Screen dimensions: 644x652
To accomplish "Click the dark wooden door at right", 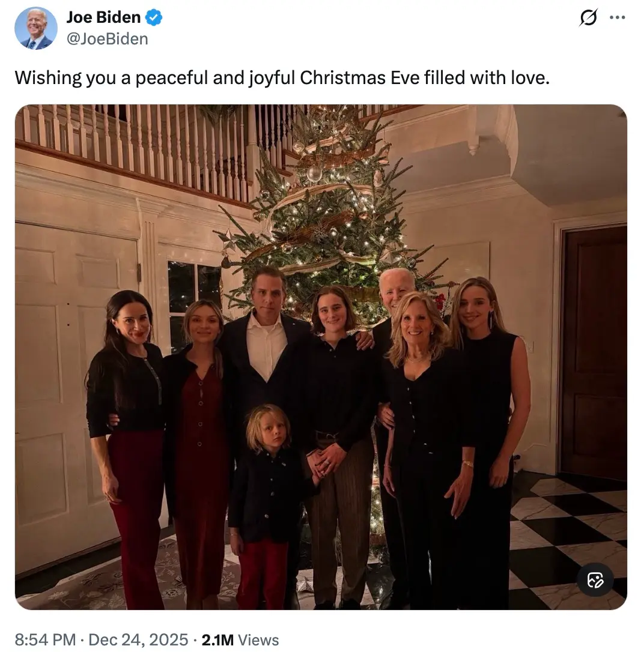I will (594, 348).
